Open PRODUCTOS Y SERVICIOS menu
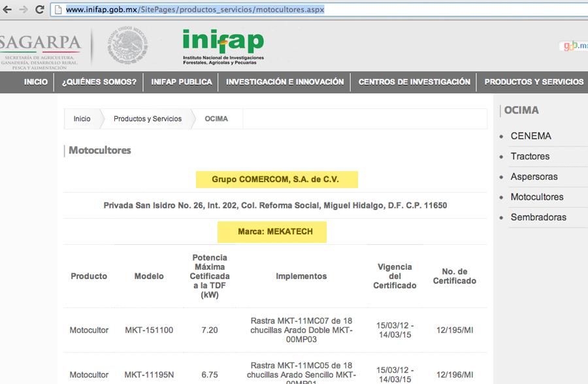The image size is (588, 384). point(534,82)
